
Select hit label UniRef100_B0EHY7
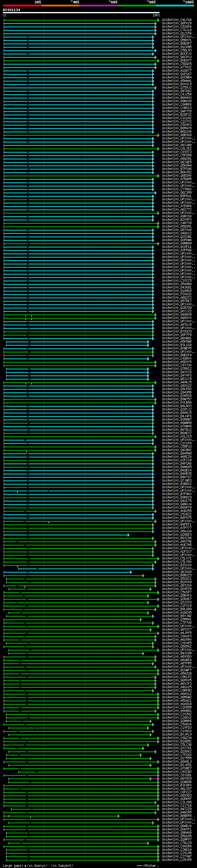177,61
